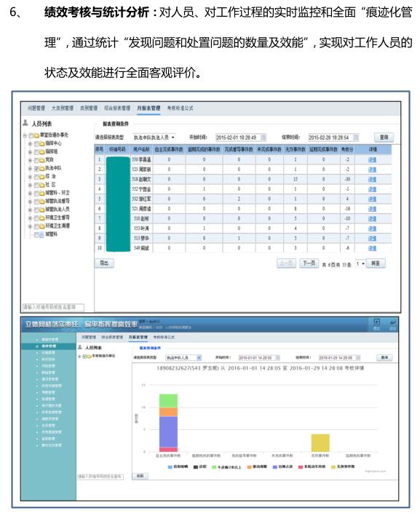Click the top-right header icon in lower screenshot
The width and height of the screenshot is (420, 513).
[376, 322]
